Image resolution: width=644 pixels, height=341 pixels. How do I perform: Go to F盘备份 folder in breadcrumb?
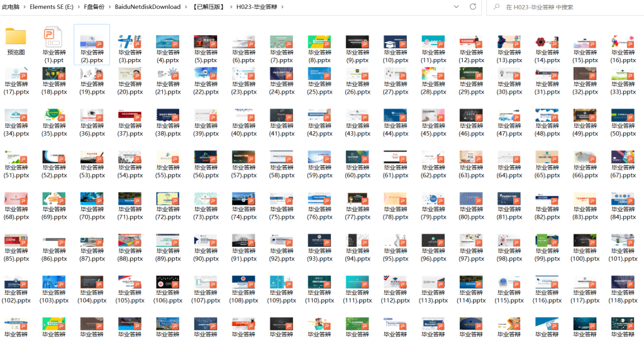[x=94, y=7]
